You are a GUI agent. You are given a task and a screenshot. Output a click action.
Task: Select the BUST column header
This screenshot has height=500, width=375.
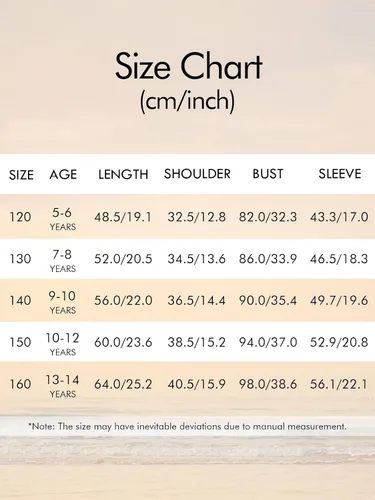268,174
